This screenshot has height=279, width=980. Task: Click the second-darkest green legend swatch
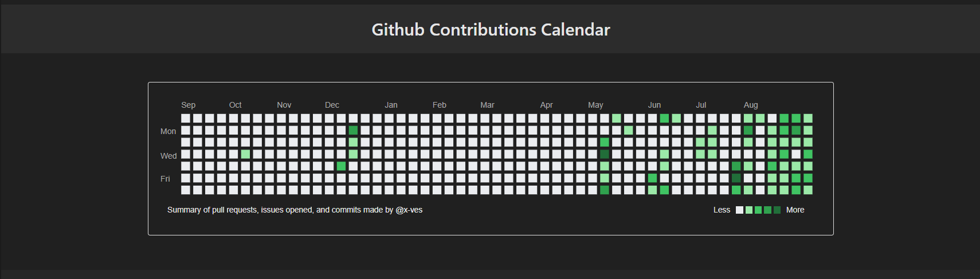click(767, 210)
